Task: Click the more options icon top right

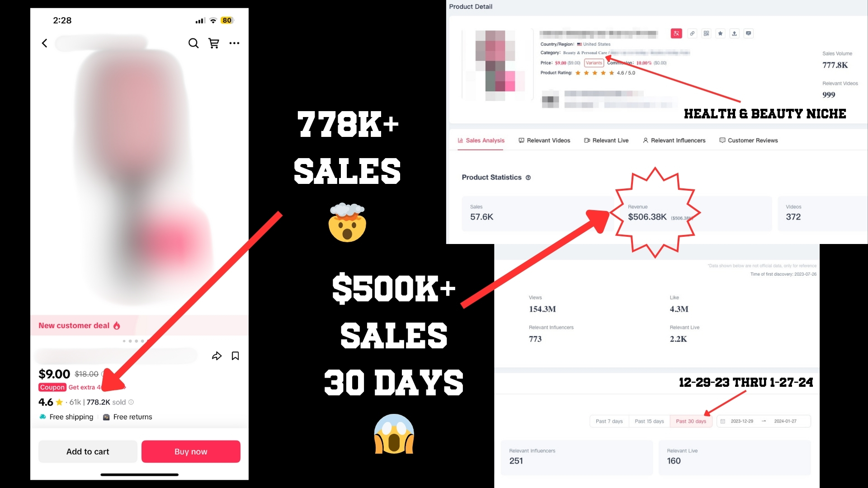Action: click(x=235, y=42)
